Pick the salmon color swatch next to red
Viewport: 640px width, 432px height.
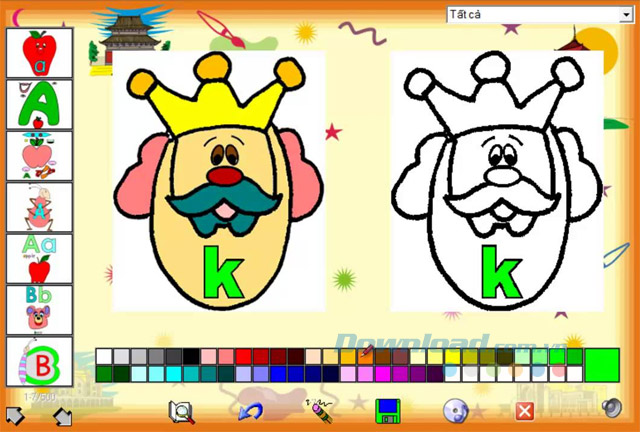click(x=226, y=356)
